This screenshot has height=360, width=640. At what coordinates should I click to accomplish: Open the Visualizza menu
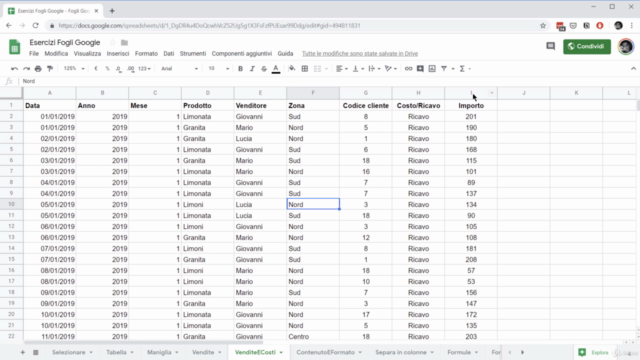[x=87, y=53]
